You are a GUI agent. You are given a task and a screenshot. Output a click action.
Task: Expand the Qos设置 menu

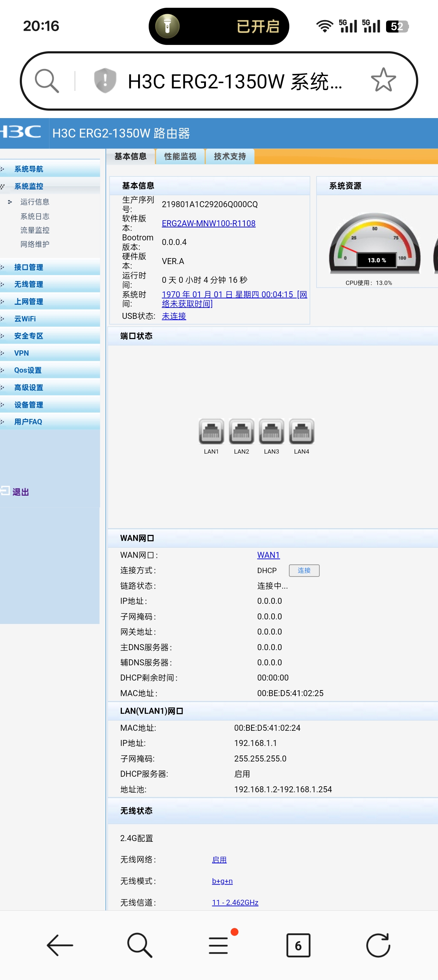[50, 370]
